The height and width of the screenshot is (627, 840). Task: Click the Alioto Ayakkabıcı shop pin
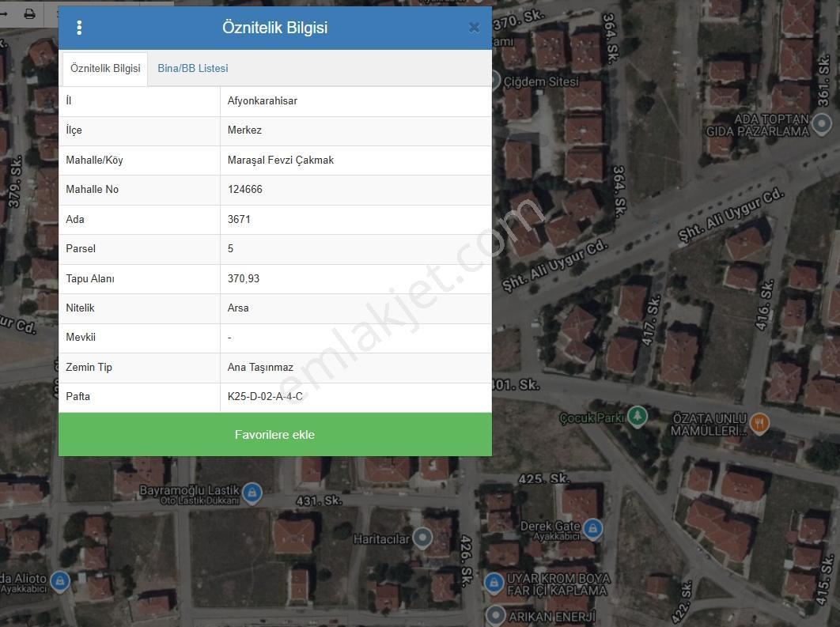tap(60, 581)
